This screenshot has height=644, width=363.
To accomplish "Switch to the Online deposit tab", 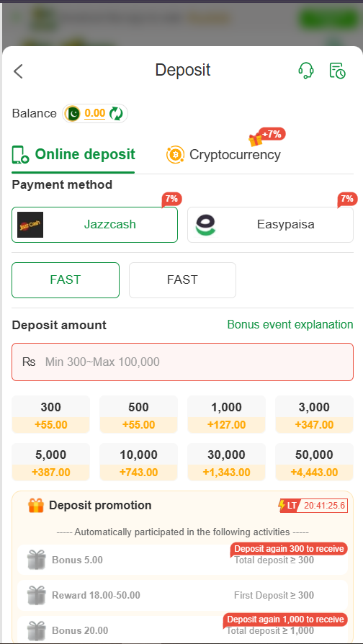I will click(x=73, y=155).
